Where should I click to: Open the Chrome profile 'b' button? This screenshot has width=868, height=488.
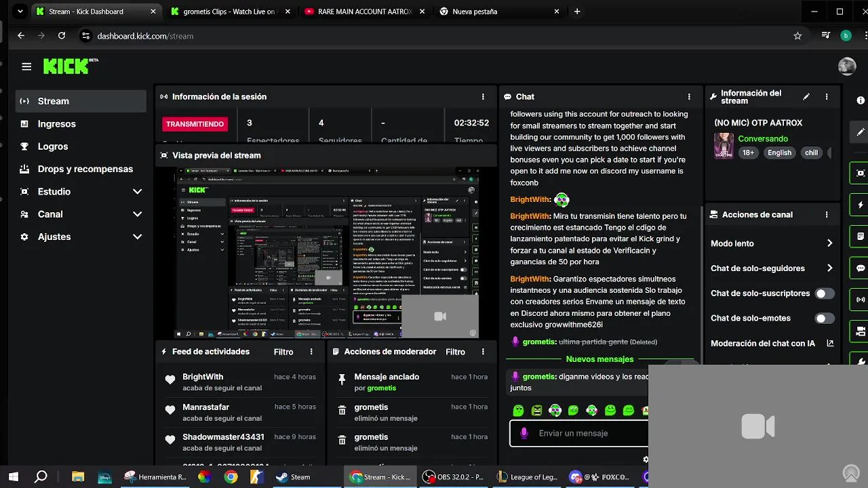(846, 36)
